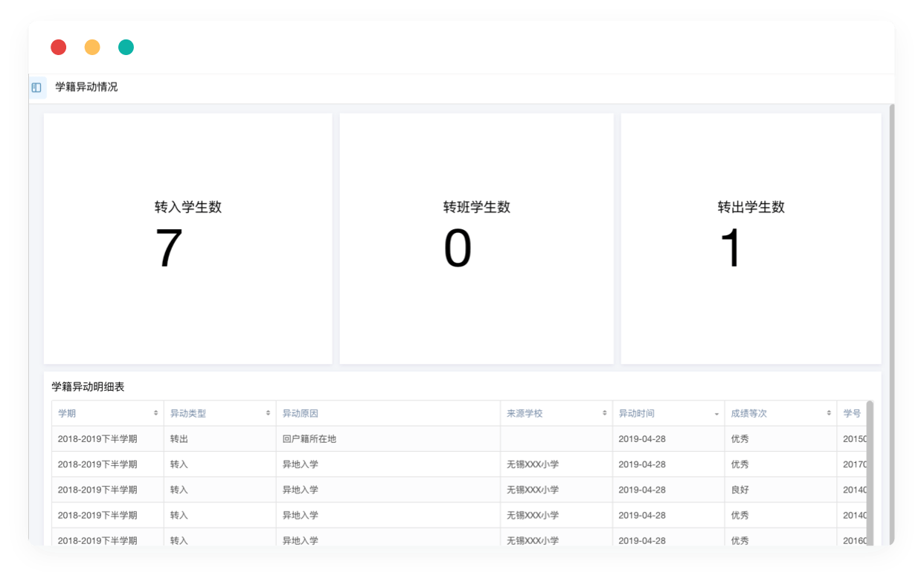Sort 成绩等次 column via its arrows icon
Image resolution: width=924 pixels, height=582 pixels.
829,413
